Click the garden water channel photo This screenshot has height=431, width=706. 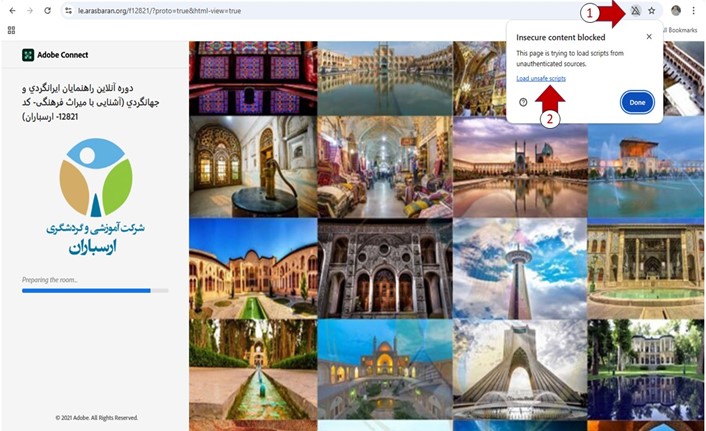click(253, 369)
